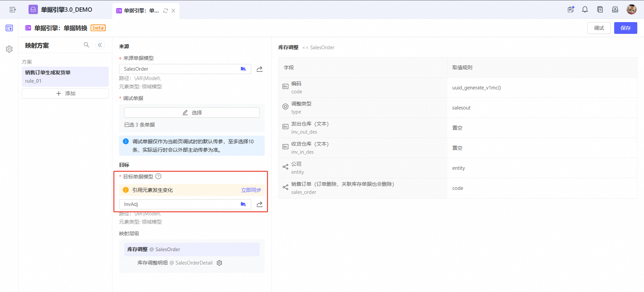Open InvAdj target model via jump icon
This screenshot has height=292, width=644.
click(x=260, y=205)
